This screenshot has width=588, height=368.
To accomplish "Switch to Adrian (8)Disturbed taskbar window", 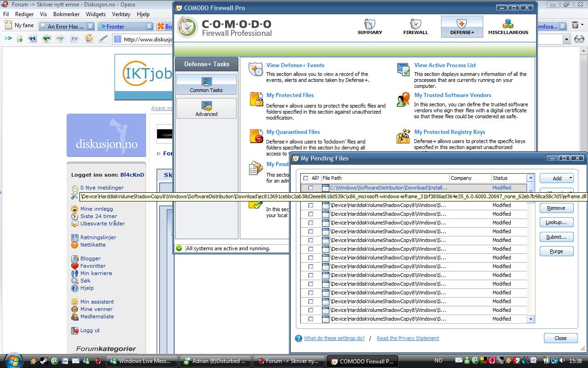I will click(215, 361).
